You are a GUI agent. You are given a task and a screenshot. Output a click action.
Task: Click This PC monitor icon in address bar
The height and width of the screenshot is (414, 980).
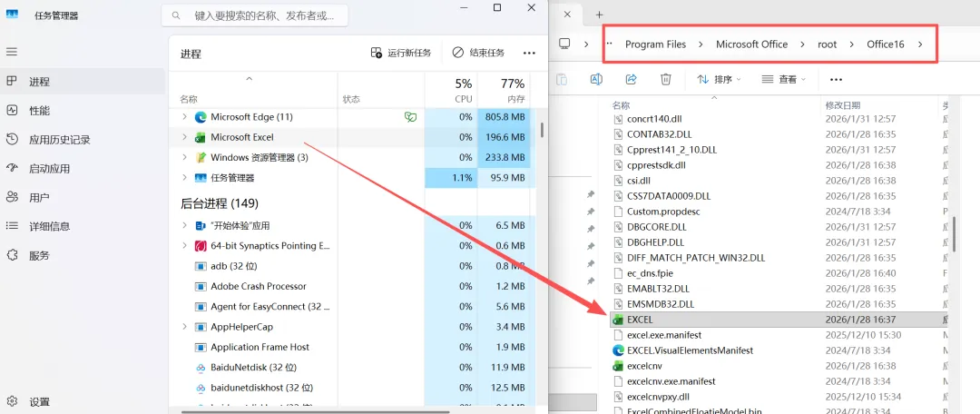coord(565,44)
